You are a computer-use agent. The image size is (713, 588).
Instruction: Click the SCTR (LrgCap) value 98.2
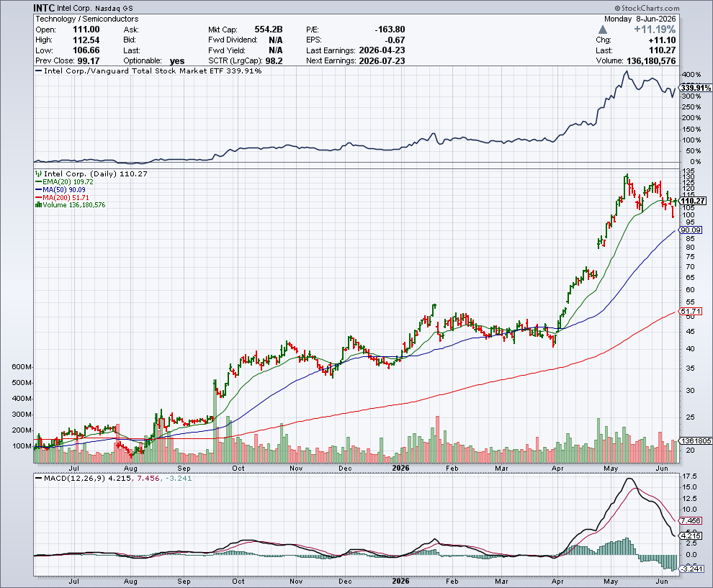tap(274, 61)
